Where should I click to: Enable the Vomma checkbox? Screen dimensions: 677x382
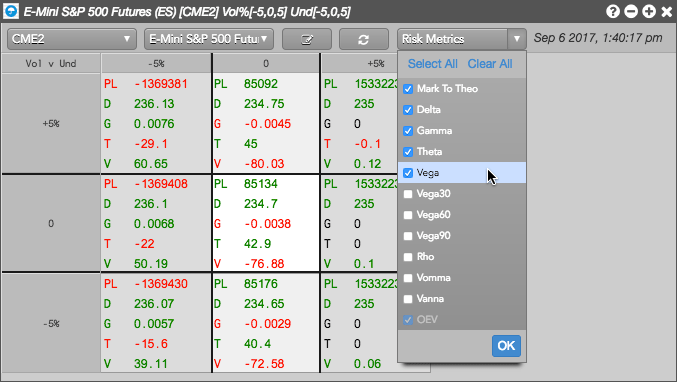(x=408, y=278)
